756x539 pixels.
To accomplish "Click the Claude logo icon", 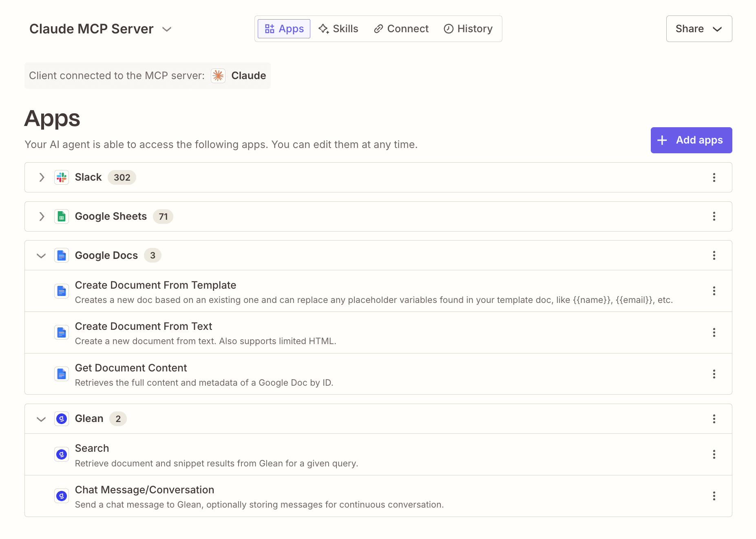I will (x=218, y=75).
